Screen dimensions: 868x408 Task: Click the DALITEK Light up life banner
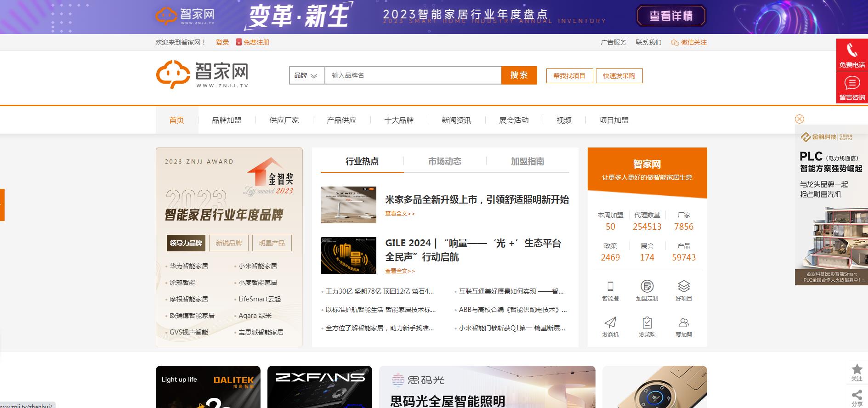coord(208,387)
